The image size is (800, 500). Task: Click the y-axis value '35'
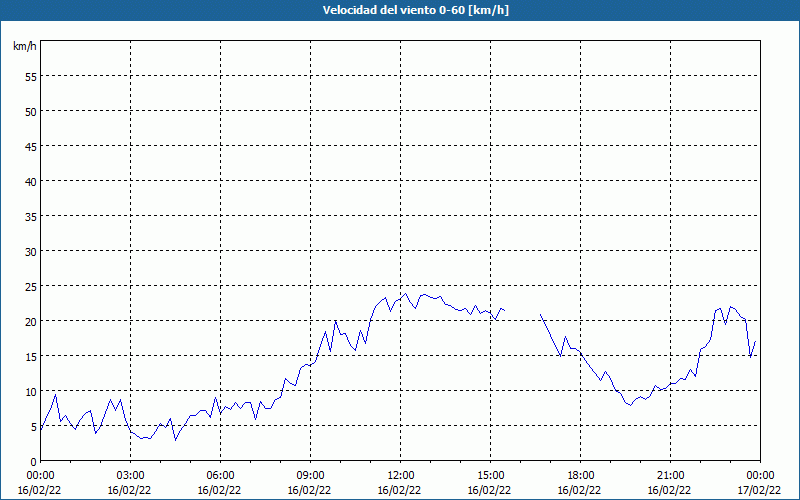click(30, 216)
